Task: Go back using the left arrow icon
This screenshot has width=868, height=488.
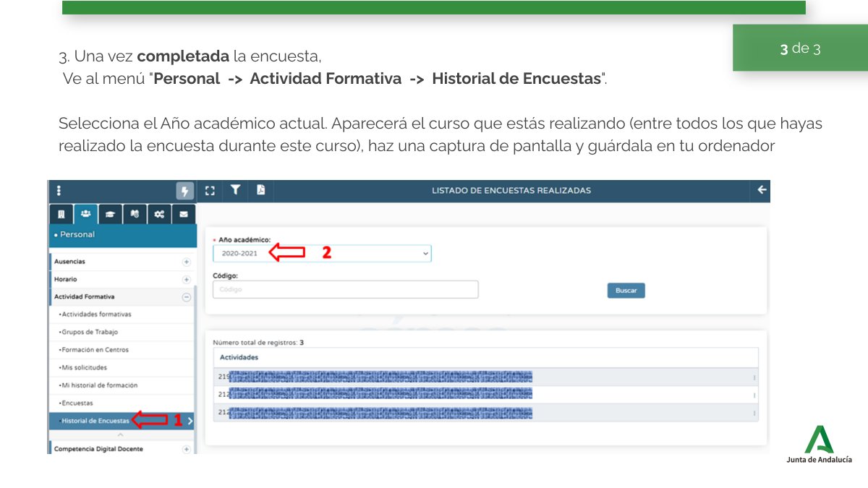Action: tap(761, 190)
